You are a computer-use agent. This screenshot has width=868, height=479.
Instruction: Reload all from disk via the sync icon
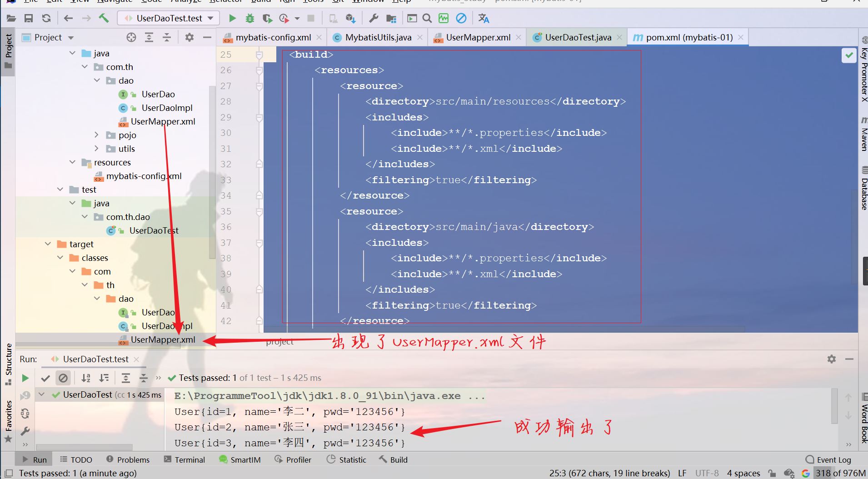pos(46,18)
